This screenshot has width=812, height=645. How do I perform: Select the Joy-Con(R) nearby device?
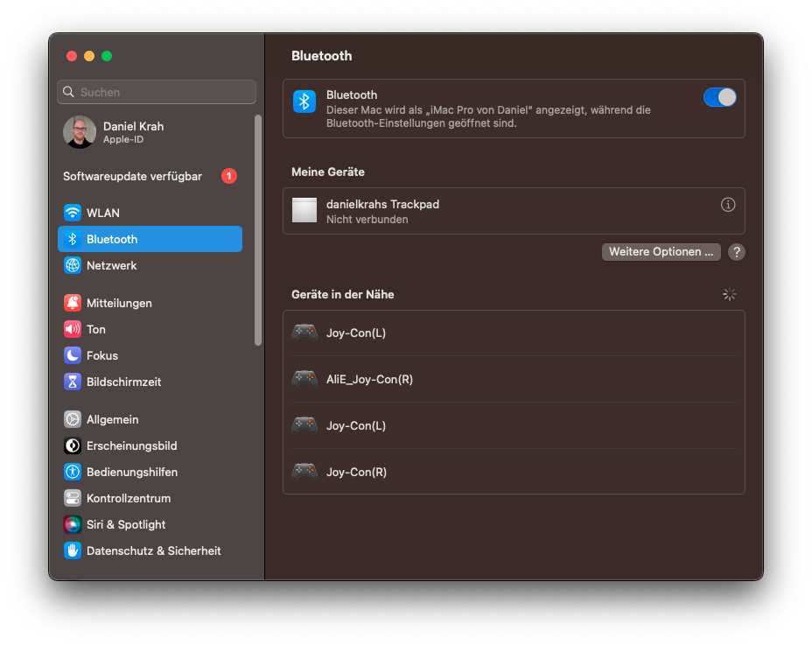coord(514,472)
